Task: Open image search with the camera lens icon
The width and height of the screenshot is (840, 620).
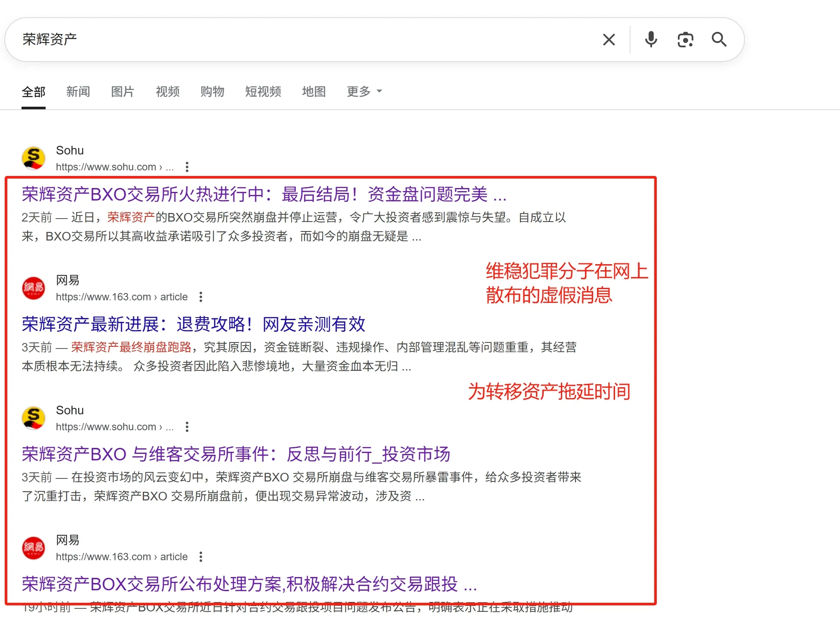Action: point(685,40)
